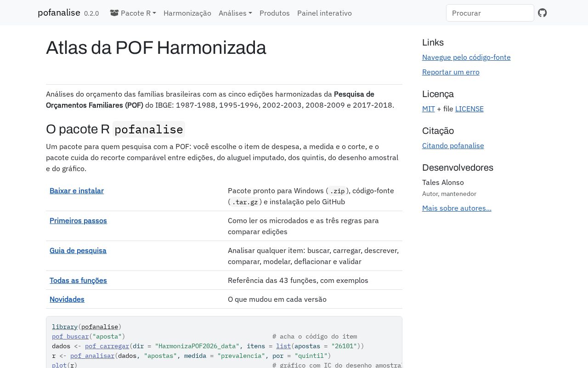
Task: Open Mais sobre autores link
Action: click(x=457, y=208)
